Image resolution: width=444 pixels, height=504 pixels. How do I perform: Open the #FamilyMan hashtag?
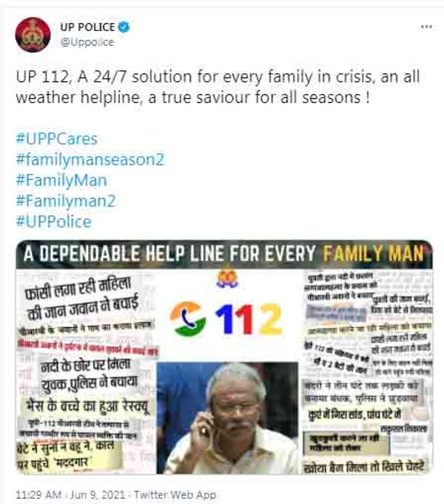point(61,181)
